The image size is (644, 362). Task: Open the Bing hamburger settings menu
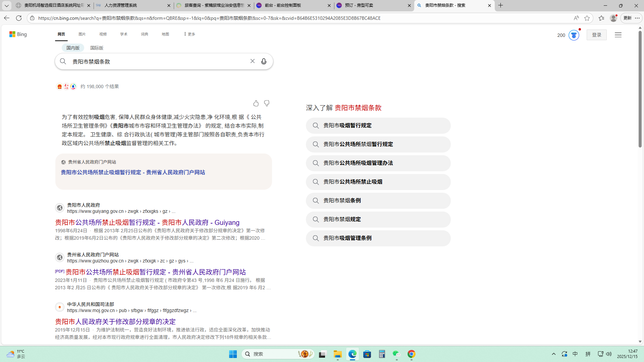[x=618, y=35]
